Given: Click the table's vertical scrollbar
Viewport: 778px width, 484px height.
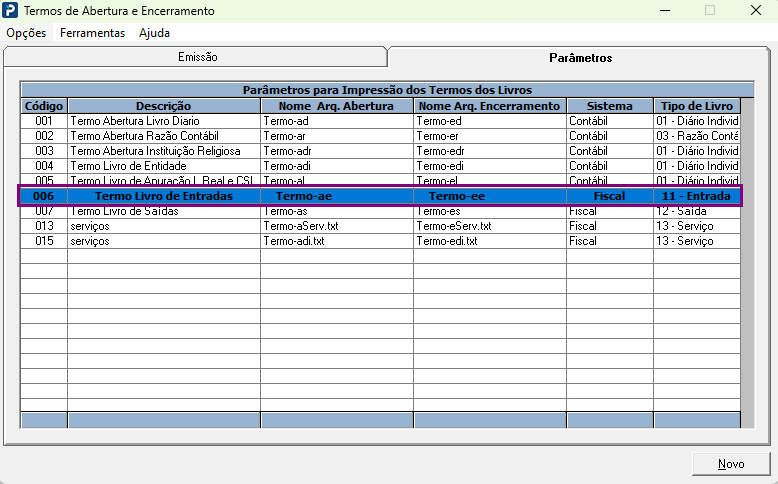Looking at the screenshot, I should (x=747, y=263).
